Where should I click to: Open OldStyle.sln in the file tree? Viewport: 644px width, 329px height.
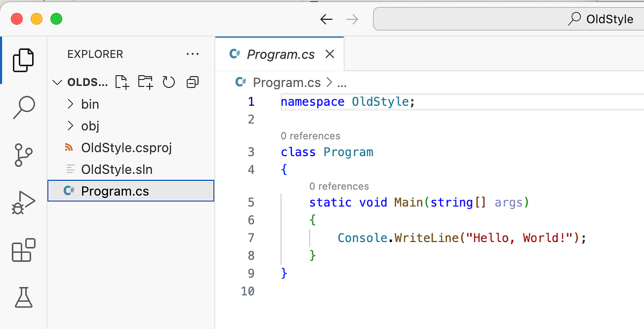point(116,170)
